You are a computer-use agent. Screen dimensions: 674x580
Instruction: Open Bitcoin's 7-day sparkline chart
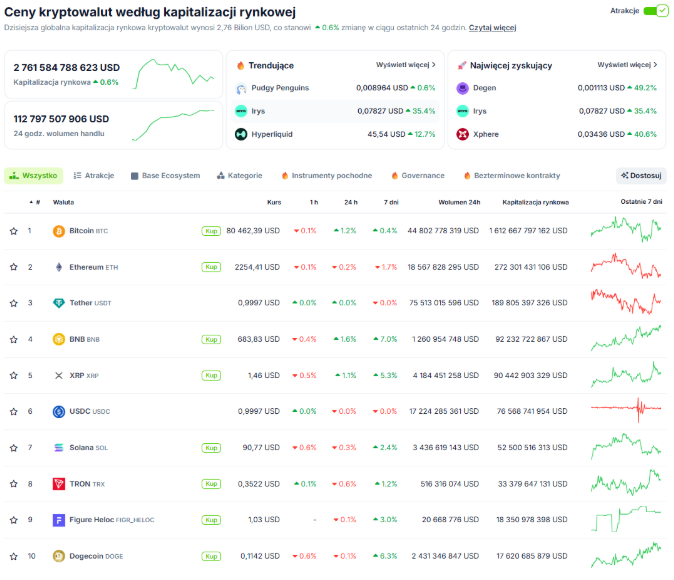pyautogui.click(x=626, y=230)
